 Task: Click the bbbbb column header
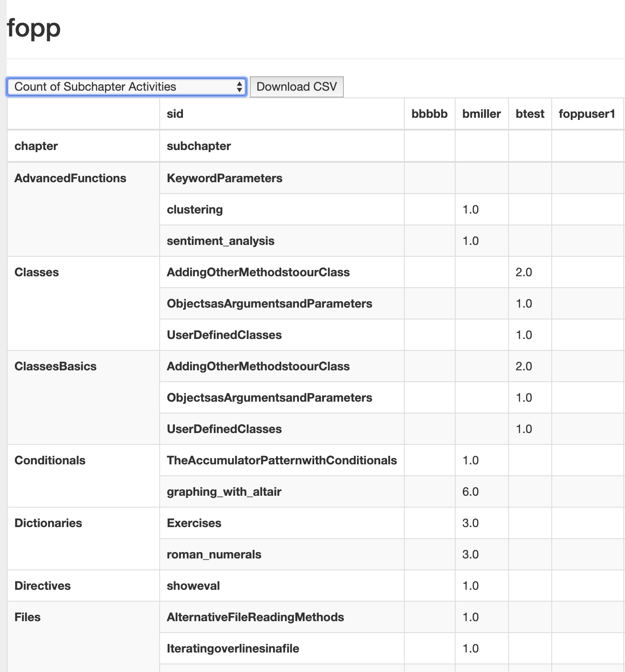point(429,114)
